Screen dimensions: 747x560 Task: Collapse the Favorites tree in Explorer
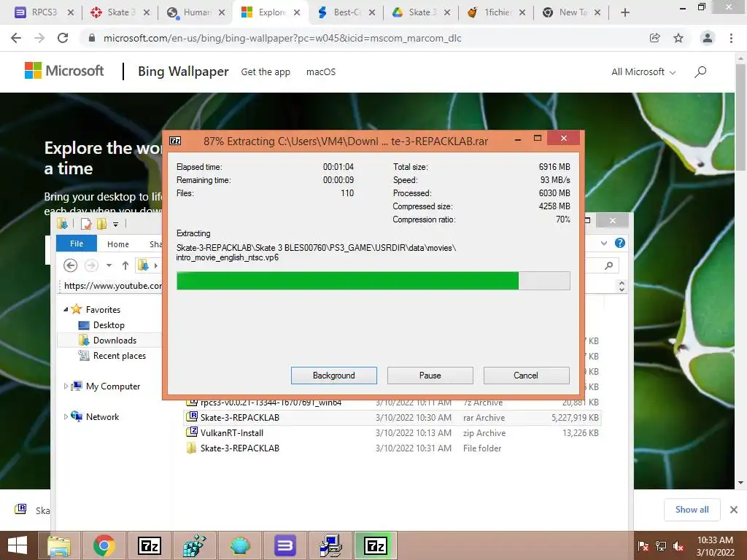(x=66, y=309)
